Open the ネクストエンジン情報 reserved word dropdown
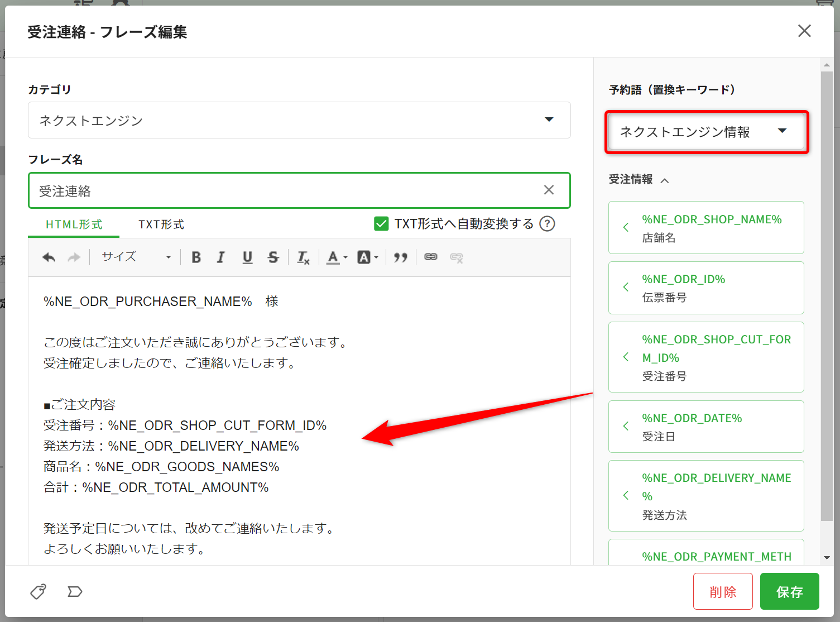Viewport: 840px width, 622px height. 706,132
